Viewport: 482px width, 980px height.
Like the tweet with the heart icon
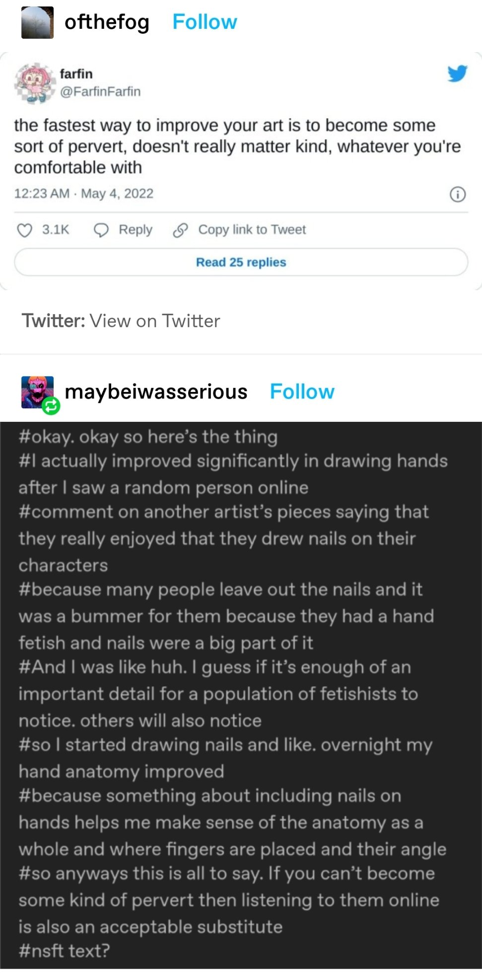pos(24,230)
